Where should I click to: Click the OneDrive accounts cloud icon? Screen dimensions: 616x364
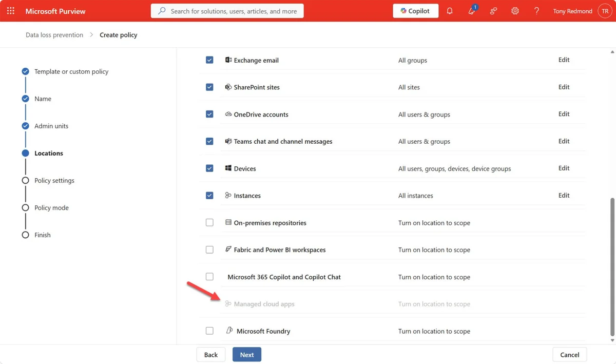[x=228, y=114]
